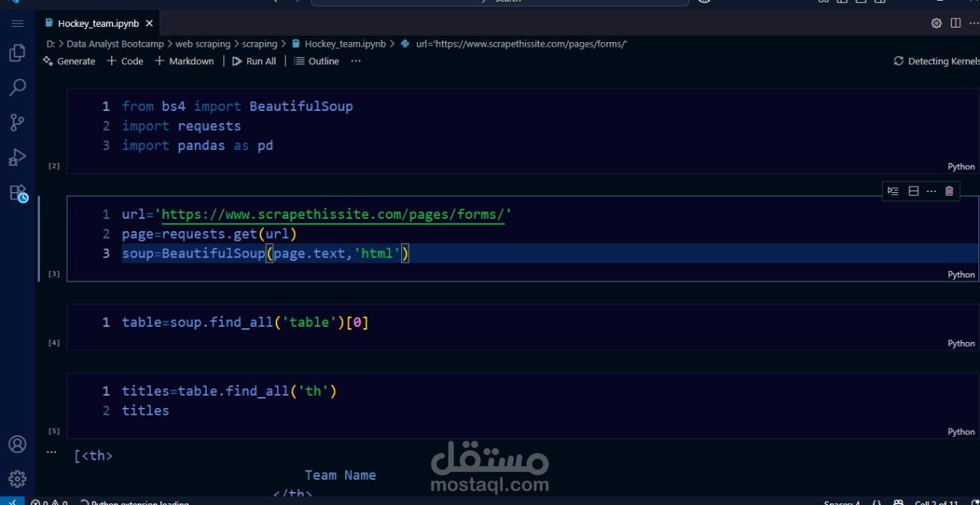The width and height of the screenshot is (980, 505).
Task: Open the Search view in activity bar
Action: tap(17, 87)
